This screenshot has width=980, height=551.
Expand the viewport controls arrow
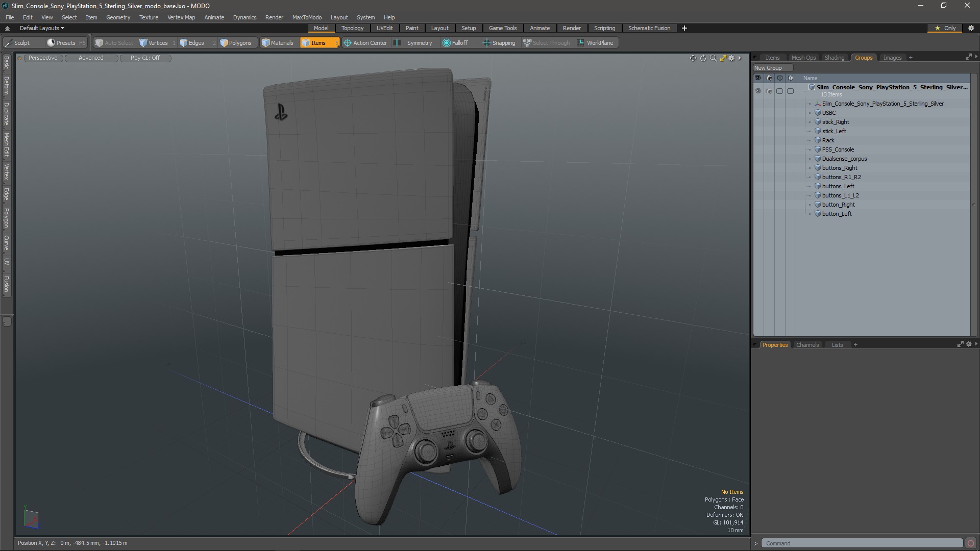(x=740, y=58)
